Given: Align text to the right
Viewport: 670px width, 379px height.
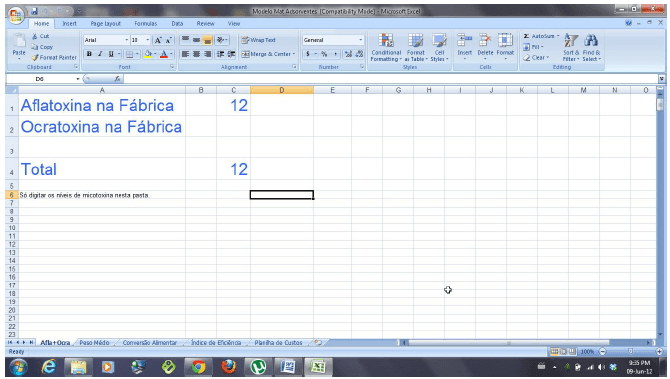Looking at the screenshot, I should pos(207,54).
